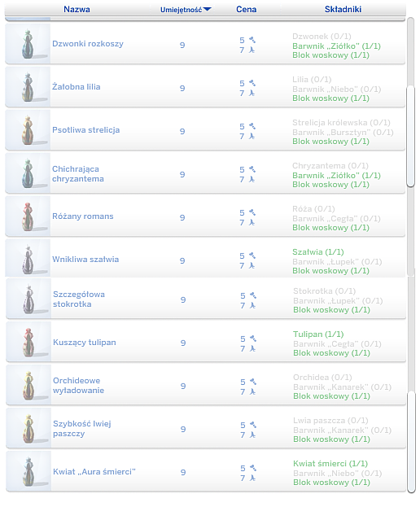This screenshot has width=420, height=507.
Task: Pick the Chichrająca chryzantema candle icon
Action: click(28, 173)
